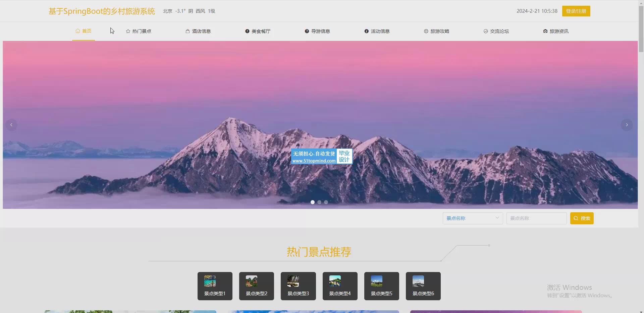Click the home icon beside 首页
The width and height of the screenshot is (644, 313).
78,31
